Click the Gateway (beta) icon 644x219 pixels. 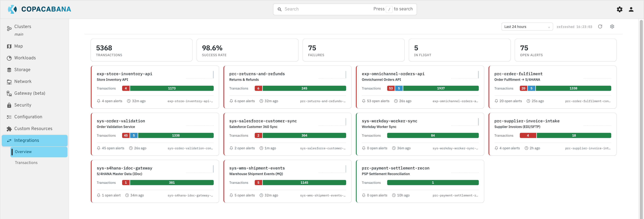[x=9, y=94]
